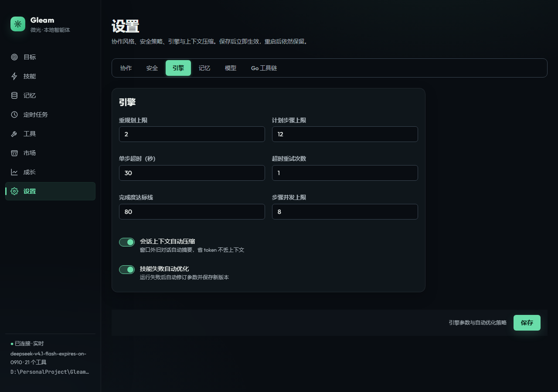Click the 步骤并发上限 input field
This screenshot has height=392, width=558.
pos(345,212)
